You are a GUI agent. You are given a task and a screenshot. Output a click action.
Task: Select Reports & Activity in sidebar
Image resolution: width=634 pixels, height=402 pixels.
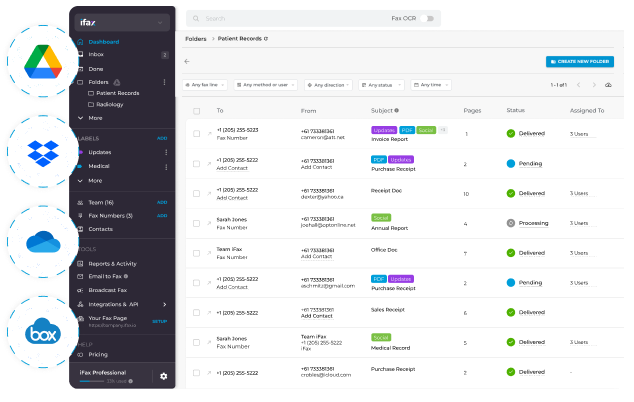(112, 264)
